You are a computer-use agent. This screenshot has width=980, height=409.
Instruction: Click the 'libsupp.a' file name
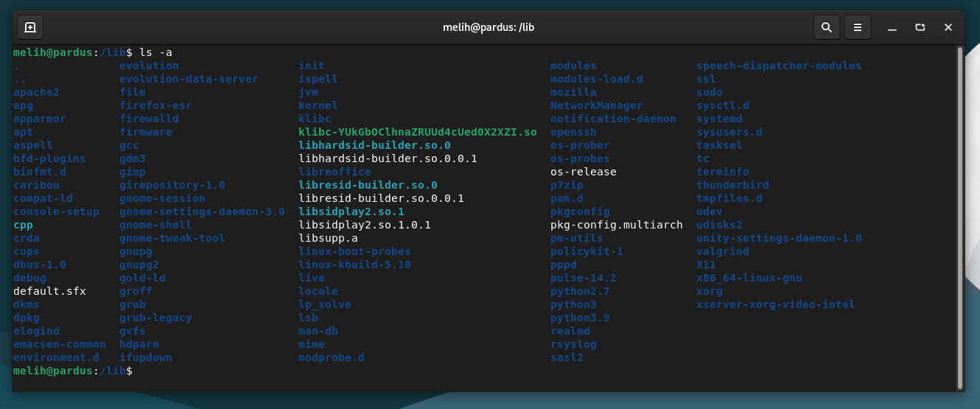(328, 238)
